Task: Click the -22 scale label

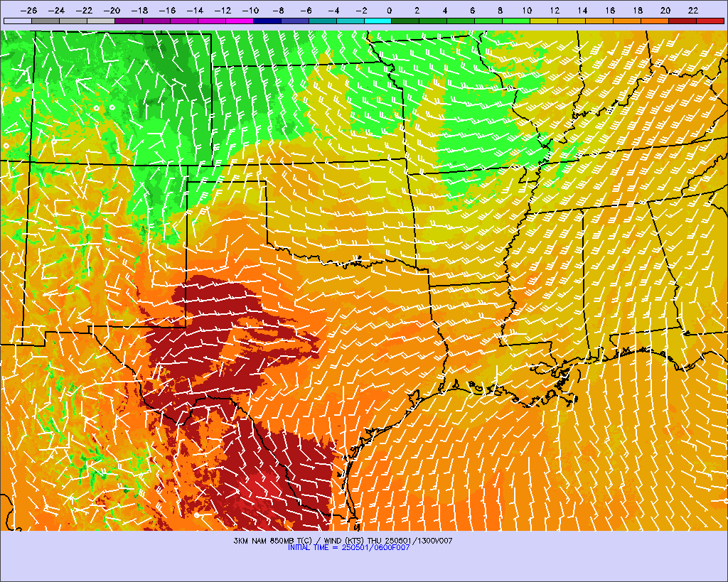Action: pyautogui.click(x=84, y=10)
